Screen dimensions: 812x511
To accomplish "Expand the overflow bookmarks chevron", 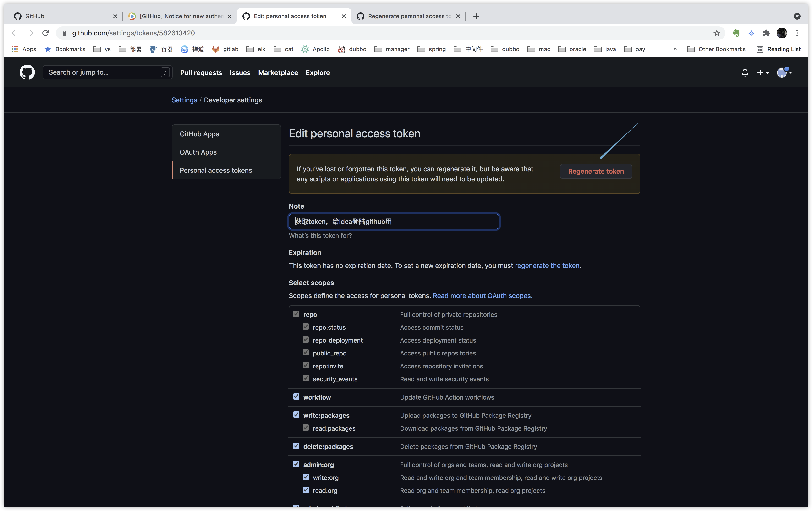I will [x=675, y=49].
